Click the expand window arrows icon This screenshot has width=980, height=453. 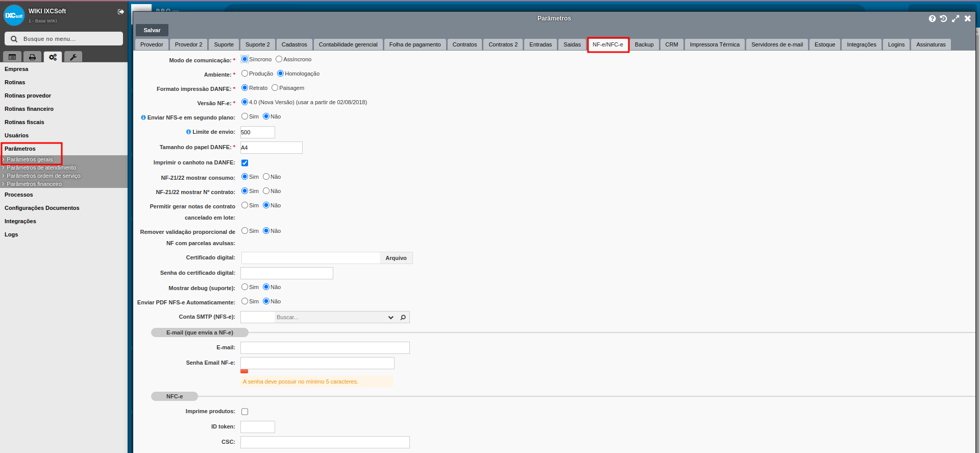pyautogui.click(x=955, y=18)
